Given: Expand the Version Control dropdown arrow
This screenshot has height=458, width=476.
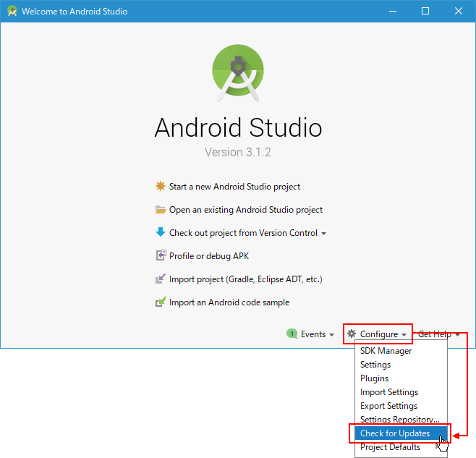Looking at the screenshot, I should pyautogui.click(x=323, y=234).
